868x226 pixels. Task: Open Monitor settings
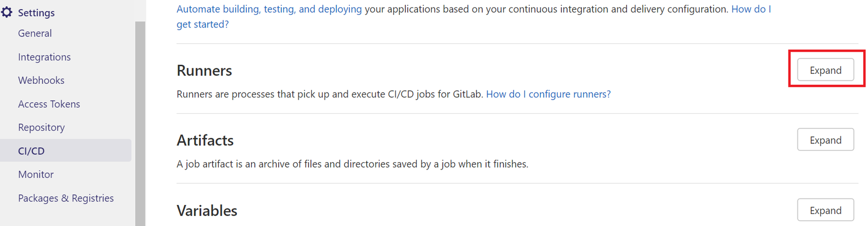pyautogui.click(x=36, y=174)
